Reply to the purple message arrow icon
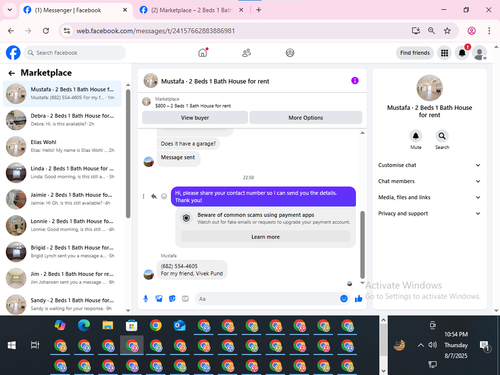The image size is (500, 375). click(154, 196)
